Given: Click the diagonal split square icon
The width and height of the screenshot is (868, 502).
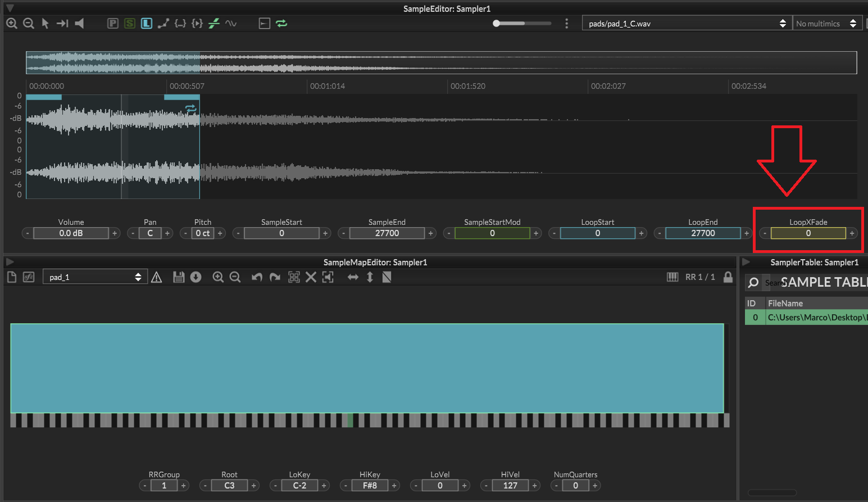Looking at the screenshot, I should 387,277.
